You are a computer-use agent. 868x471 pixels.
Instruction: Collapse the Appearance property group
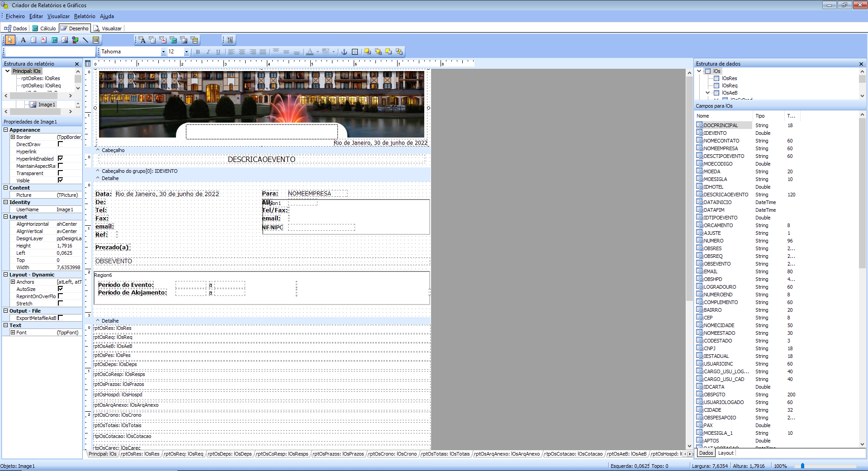(6, 130)
